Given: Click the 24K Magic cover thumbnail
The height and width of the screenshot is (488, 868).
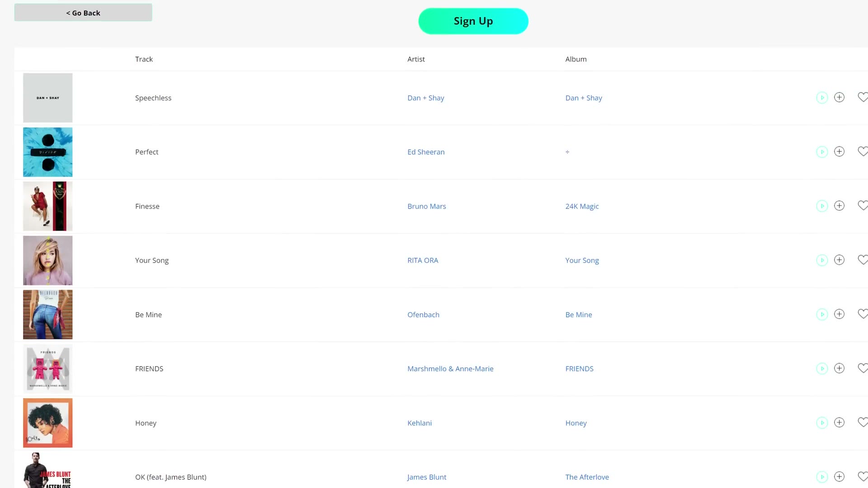Looking at the screenshot, I should coord(48,206).
